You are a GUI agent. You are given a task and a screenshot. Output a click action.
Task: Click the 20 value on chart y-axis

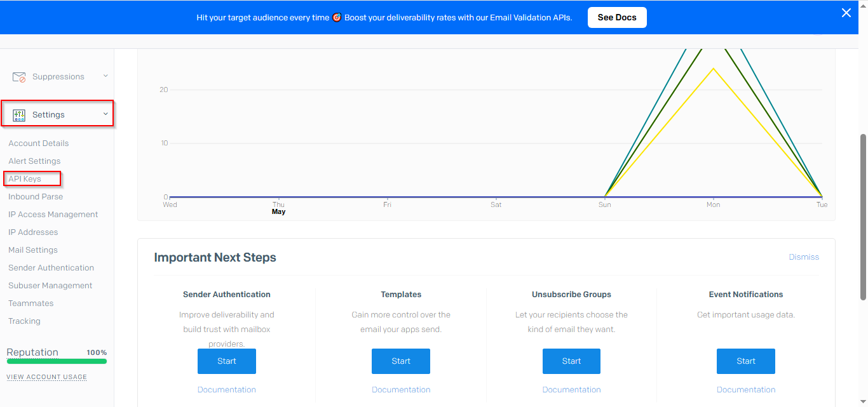(x=164, y=90)
